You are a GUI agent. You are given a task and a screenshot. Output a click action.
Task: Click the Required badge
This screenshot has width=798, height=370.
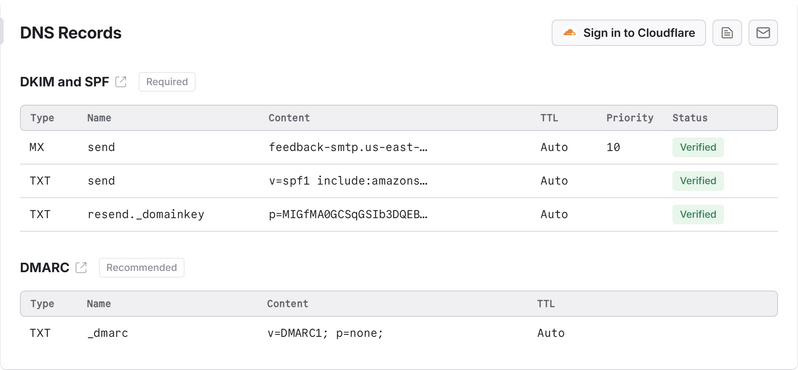[x=167, y=82]
